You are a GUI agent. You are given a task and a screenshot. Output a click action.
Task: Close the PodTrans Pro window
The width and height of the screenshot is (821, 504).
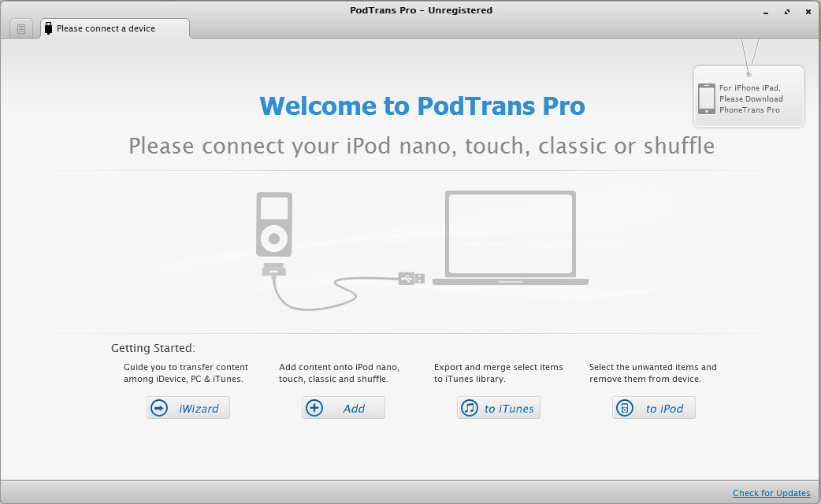tap(806, 12)
